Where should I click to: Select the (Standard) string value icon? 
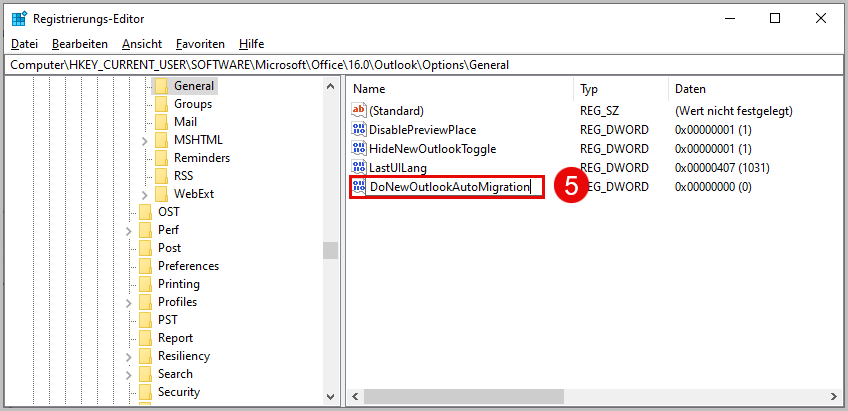pos(359,111)
